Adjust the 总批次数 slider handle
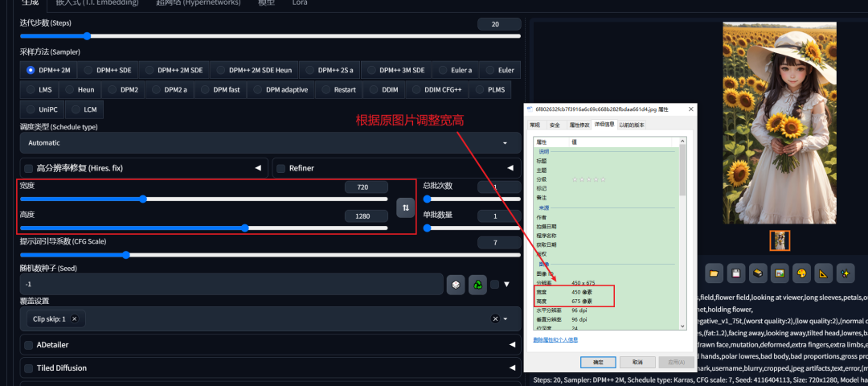Screen dimensions: 868x386 (x=427, y=199)
